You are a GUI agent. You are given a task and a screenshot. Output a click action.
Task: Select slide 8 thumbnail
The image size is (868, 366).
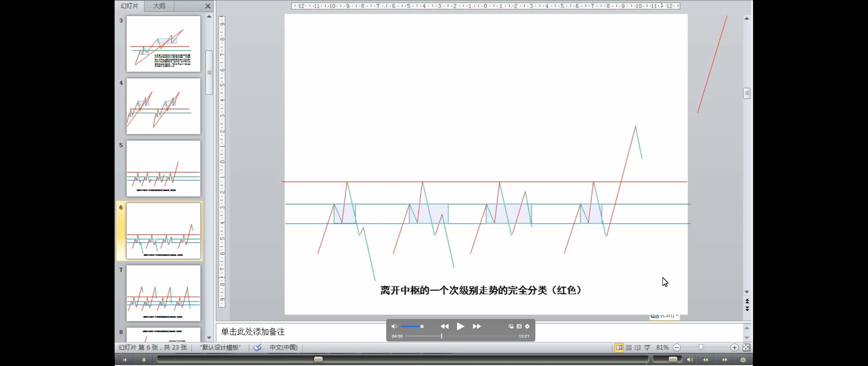pos(163,334)
